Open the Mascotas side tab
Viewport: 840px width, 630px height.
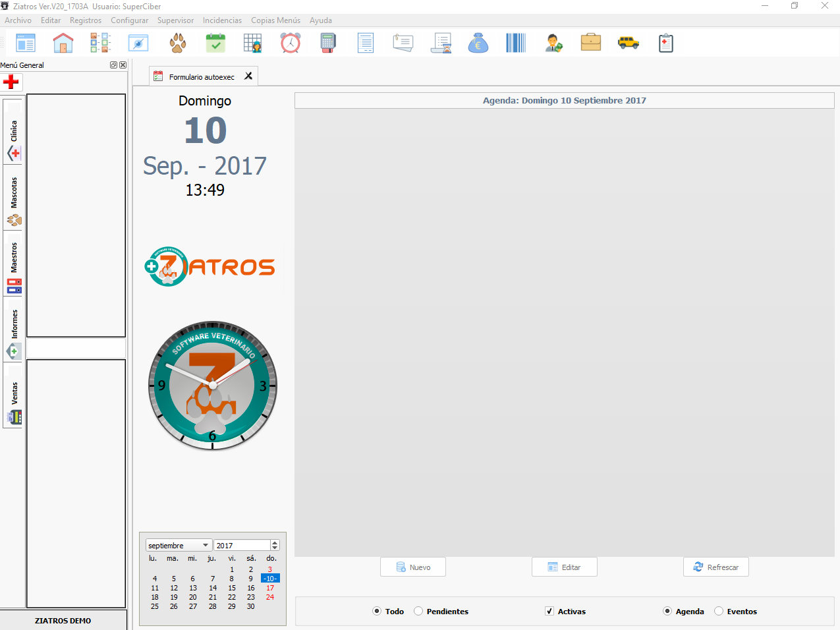click(13, 198)
